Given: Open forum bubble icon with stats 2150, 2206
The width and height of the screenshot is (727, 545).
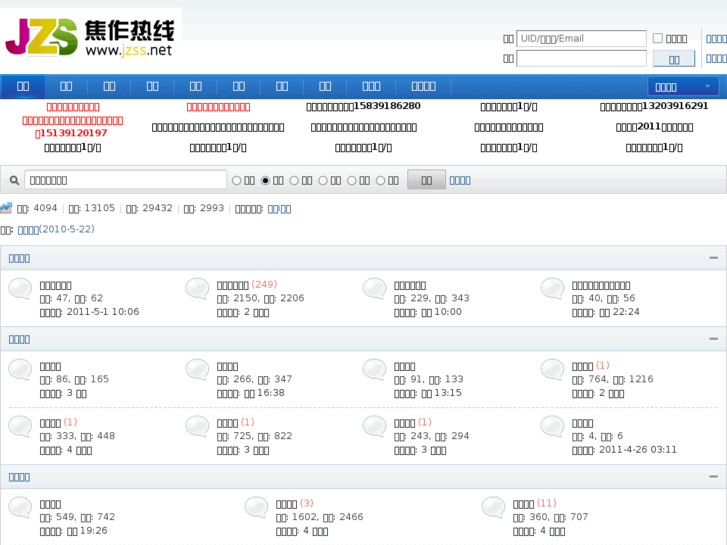Looking at the screenshot, I should click(x=198, y=288).
